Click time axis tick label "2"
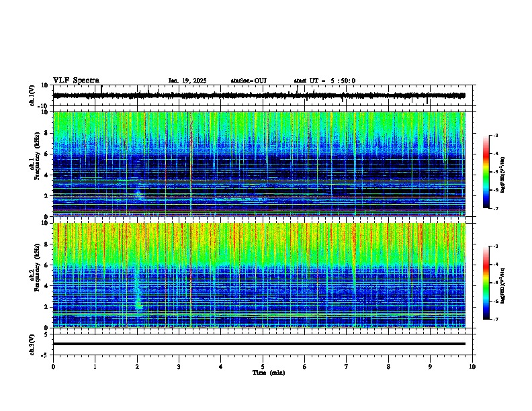The image size is (532, 411). point(137,367)
